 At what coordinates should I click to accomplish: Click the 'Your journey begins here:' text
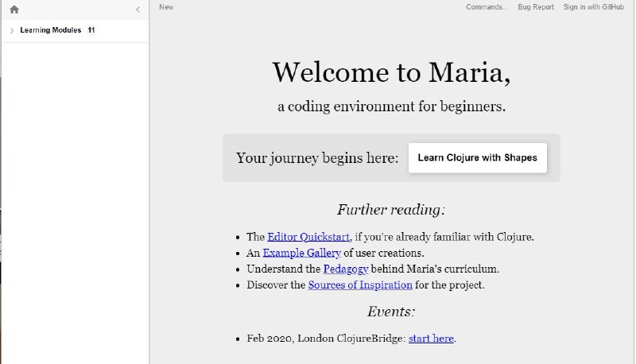317,157
